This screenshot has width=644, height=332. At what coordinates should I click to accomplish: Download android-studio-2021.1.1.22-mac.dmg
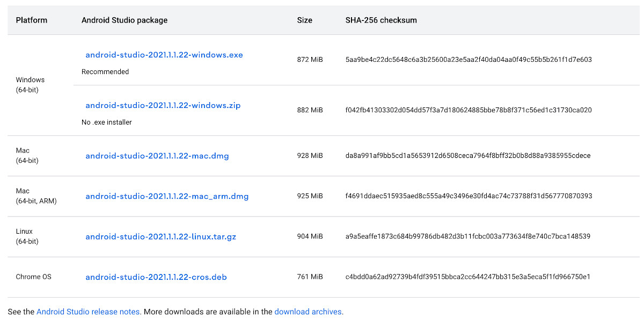tap(157, 156)
